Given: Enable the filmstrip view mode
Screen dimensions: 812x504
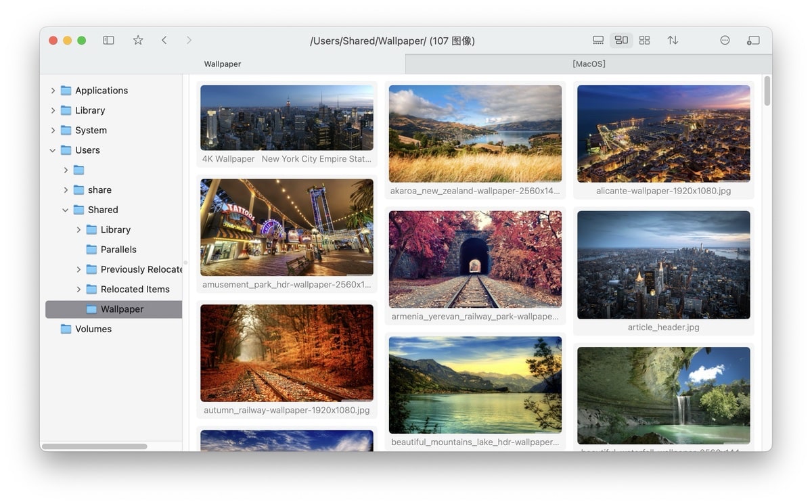Looking at the screenshot, I should (x=598, y=40).
